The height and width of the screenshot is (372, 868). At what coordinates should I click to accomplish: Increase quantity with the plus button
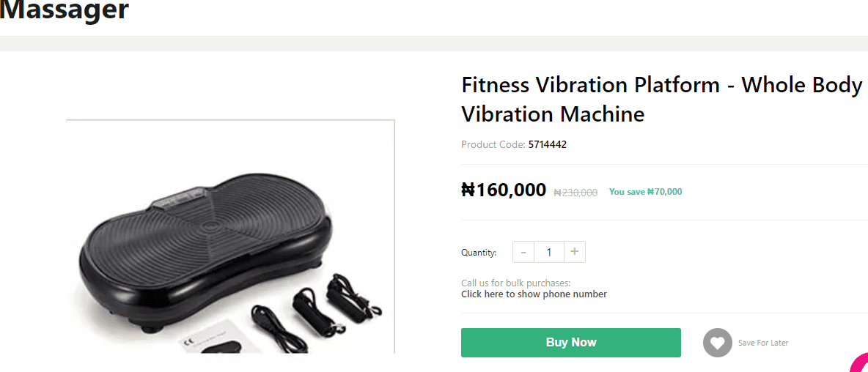pyautogui.click(x=574, y=253)
